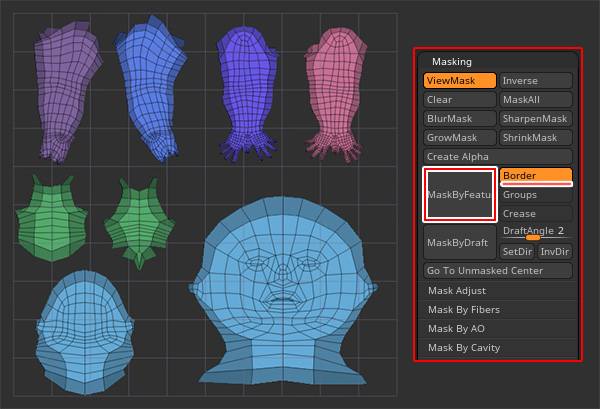Enable the Groups feature option
The width and height of the screenshot is (600, 409).
pos(535,195)
